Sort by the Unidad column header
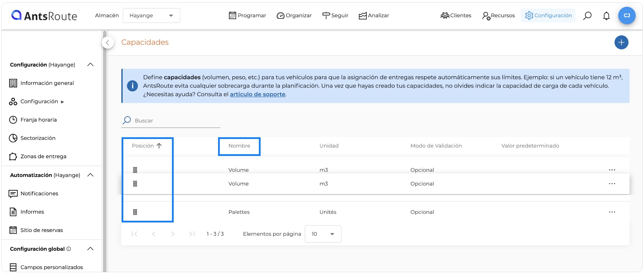This screenshot has width=644, height=274. click(329, 146)
